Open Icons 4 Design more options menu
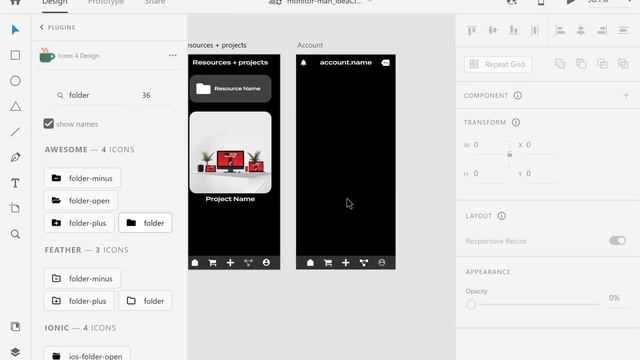This screenshot has height=360, width=640. tap(173, 55)
